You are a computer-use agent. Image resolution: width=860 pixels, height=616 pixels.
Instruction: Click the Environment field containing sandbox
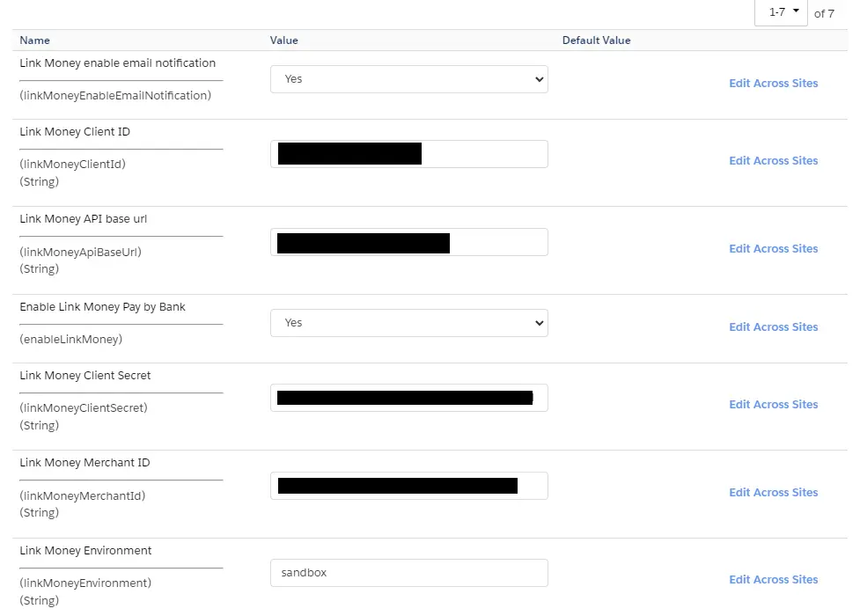tap(409, 573)
